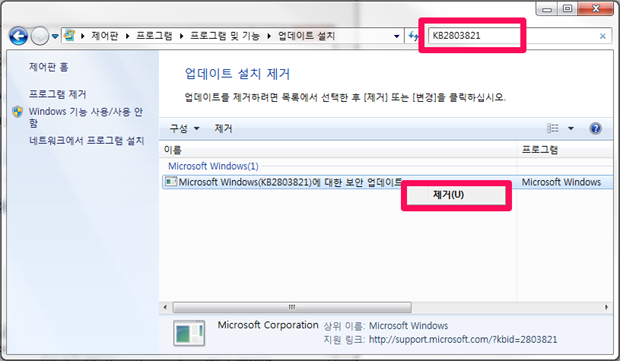Screen dimensions: 620x361
Task: Open Windows 기능 사용/사용 안 함 link
Action: point(86,117)
